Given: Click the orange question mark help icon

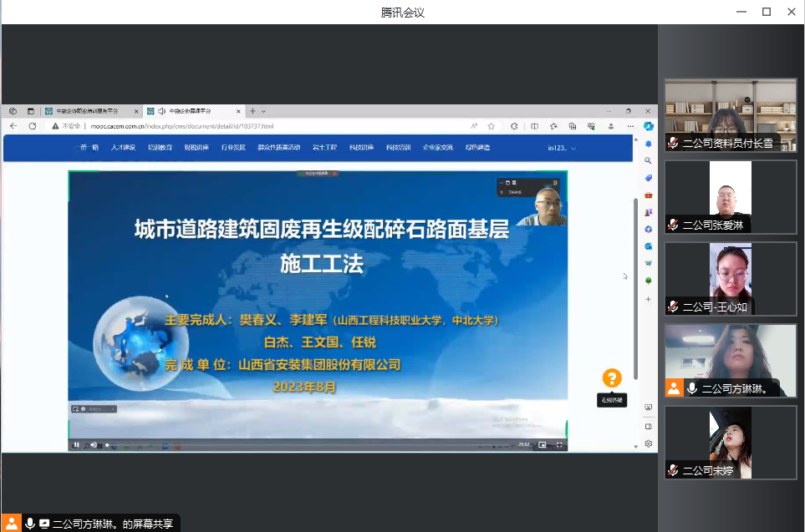Looking at the screenshot, I should 612,378.
